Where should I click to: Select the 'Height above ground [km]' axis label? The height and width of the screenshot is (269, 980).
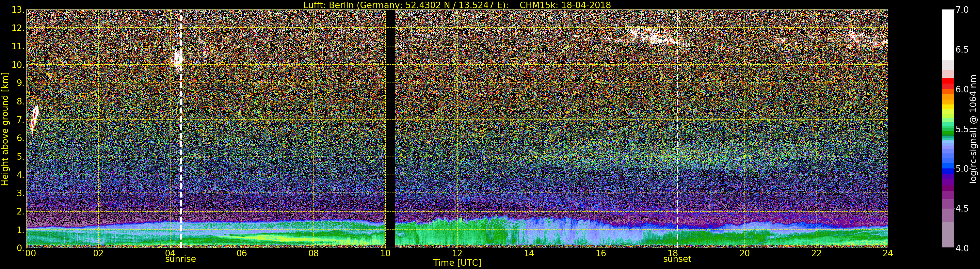pos(5,129)
